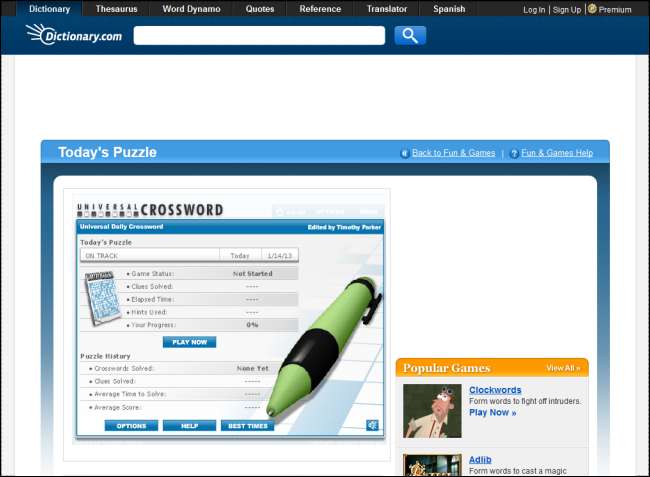650x477 pixels.
Task: Open the Adlib game link
Action: [x=480, y=460]
